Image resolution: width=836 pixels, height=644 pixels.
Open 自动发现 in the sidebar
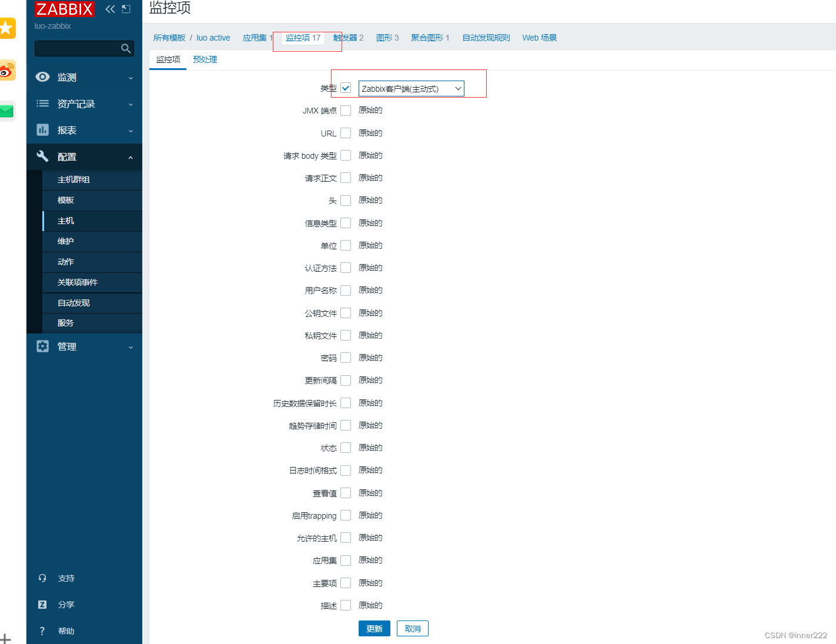92,303
